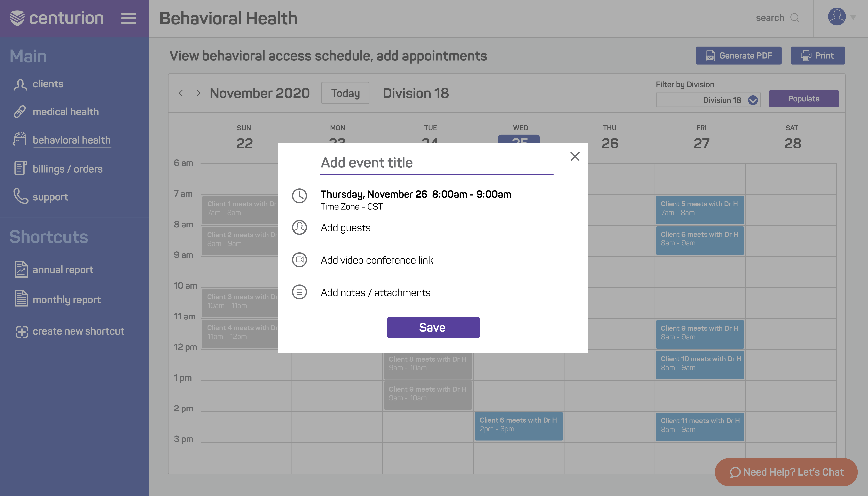868x496 pixels.
Task: Click the Generate PDF button
Action: (x=739, y=55)
